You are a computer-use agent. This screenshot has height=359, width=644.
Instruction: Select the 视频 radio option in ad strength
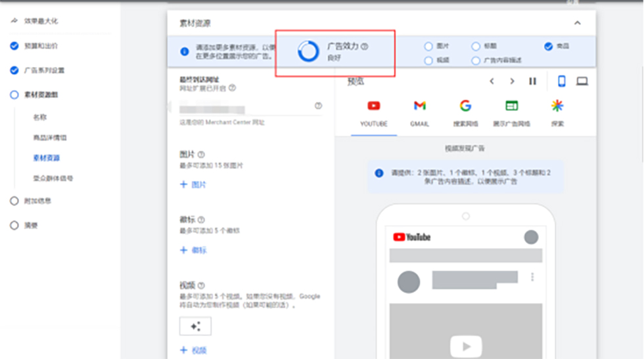[x=428, y=60]
